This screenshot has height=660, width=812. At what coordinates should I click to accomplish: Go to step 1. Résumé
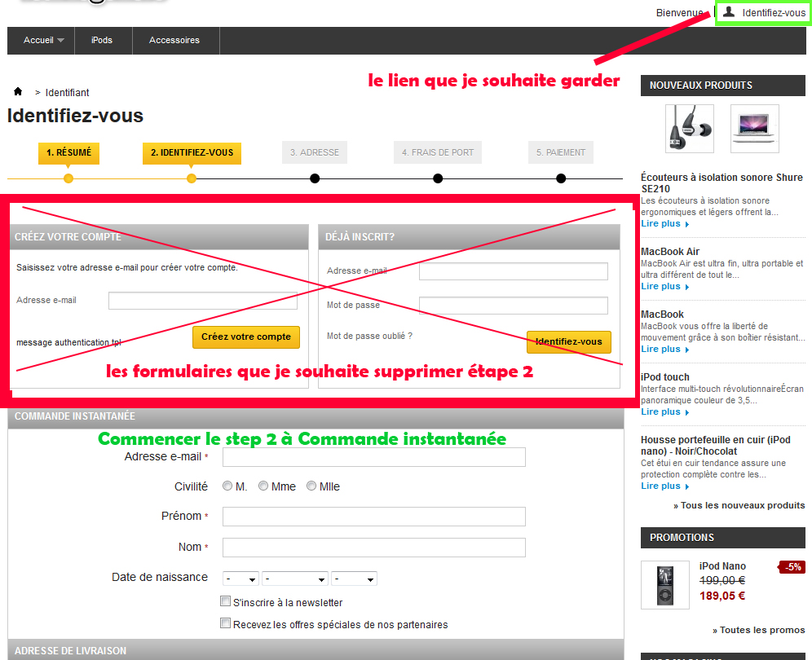tap(68, 152)
